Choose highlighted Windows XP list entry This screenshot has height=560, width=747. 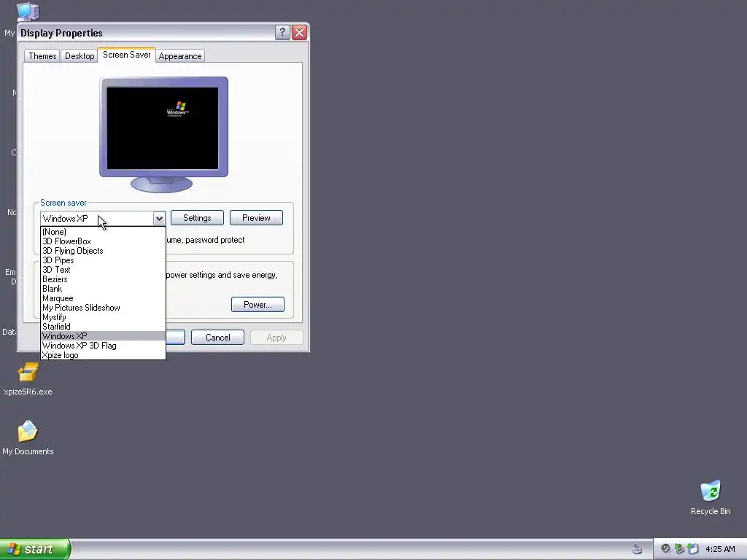[x=103, y=335]
